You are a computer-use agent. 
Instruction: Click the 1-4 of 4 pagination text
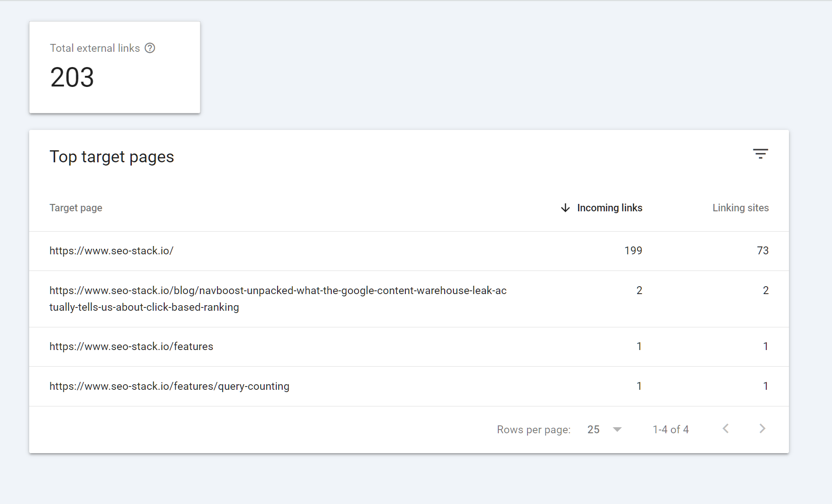click(671, 430)
